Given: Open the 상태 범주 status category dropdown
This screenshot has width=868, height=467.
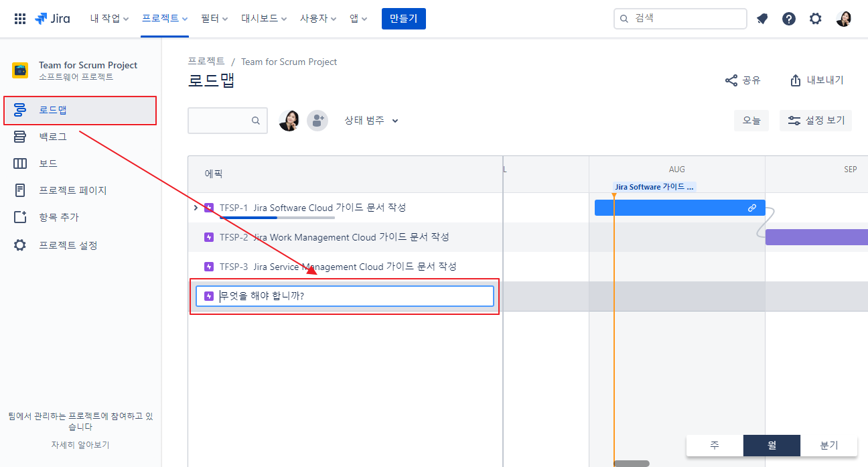Looking at the screenshot, I should 371,121.
